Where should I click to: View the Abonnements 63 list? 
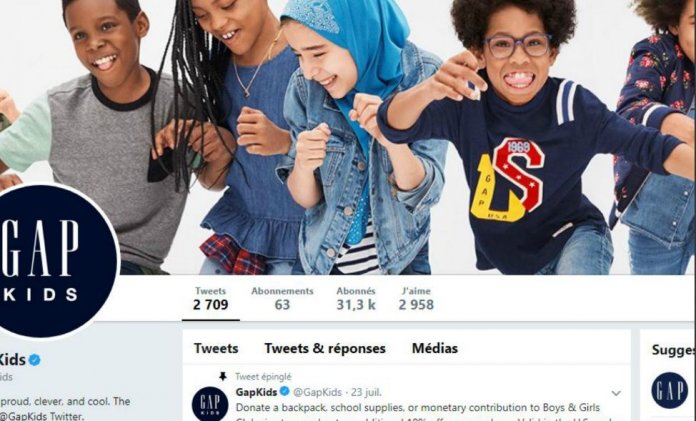pos(282,298)
